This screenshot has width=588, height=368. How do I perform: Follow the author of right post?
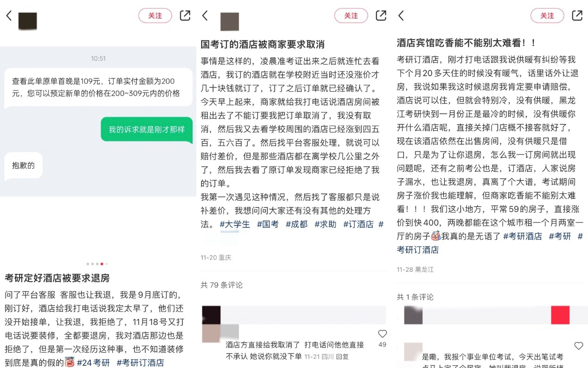coord(547,16)
